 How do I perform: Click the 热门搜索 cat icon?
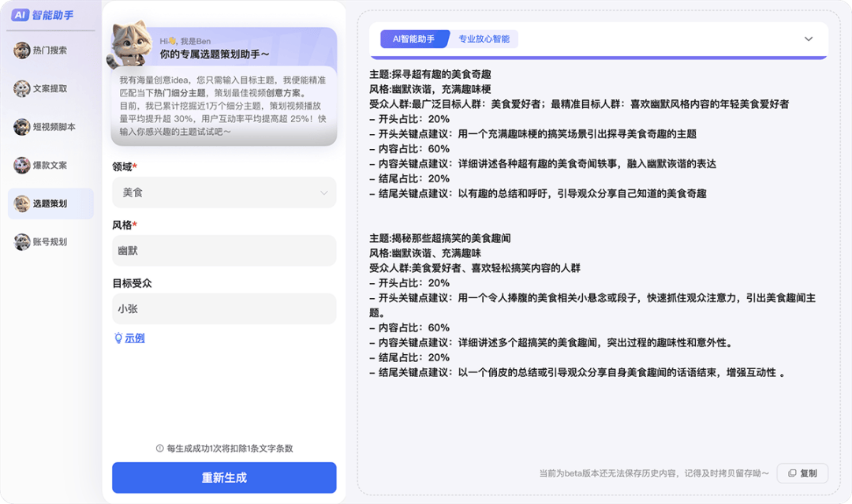21,50
